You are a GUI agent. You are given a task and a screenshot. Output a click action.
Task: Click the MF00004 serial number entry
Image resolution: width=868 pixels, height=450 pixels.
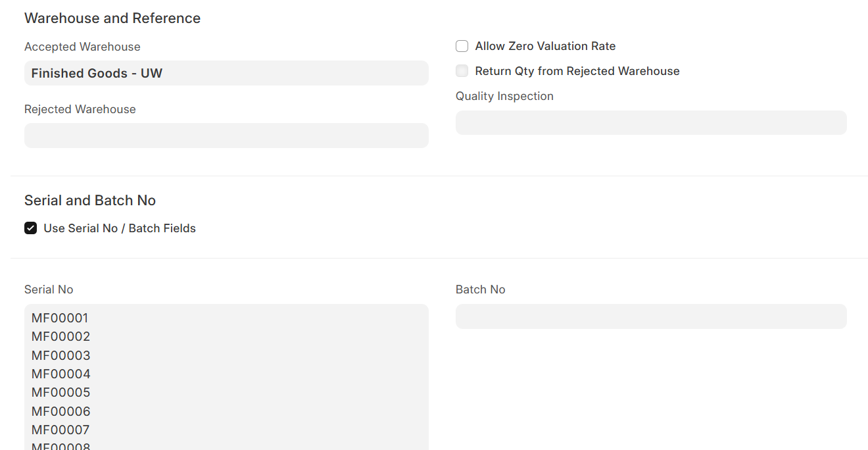pyautogui.click(x=60, y=374)
